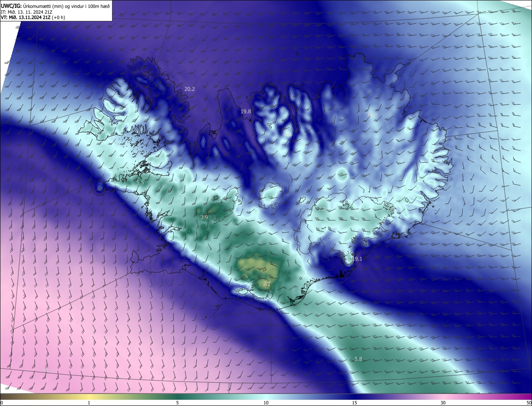Click the 20.2 precipitation value label
Viewport: 532px width, 406px height.
click(190, 89)
